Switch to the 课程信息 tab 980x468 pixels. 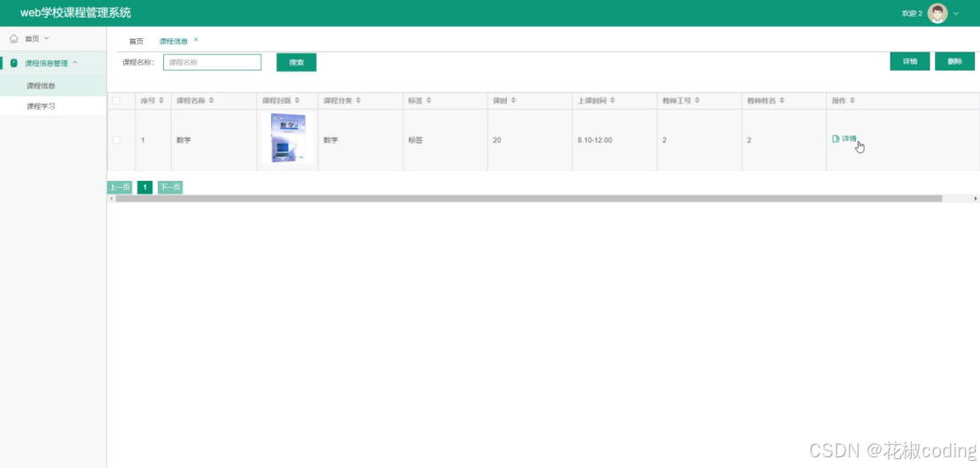pos(173,42)
